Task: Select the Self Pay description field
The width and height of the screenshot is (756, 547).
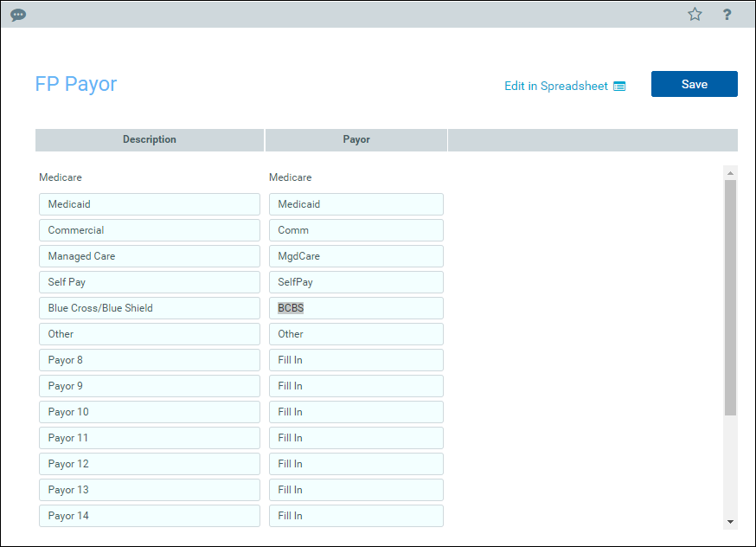Action: [150, 282]
